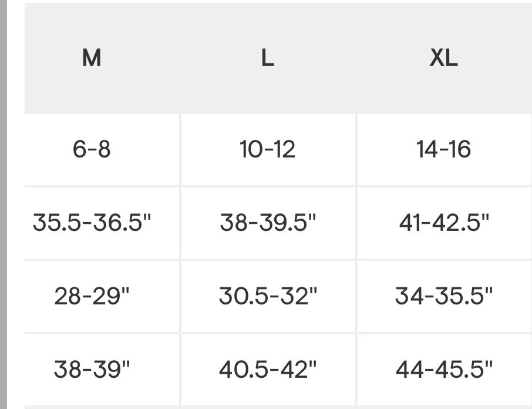Click the 30.5-32" measurement cell

[x=268, y=296]
